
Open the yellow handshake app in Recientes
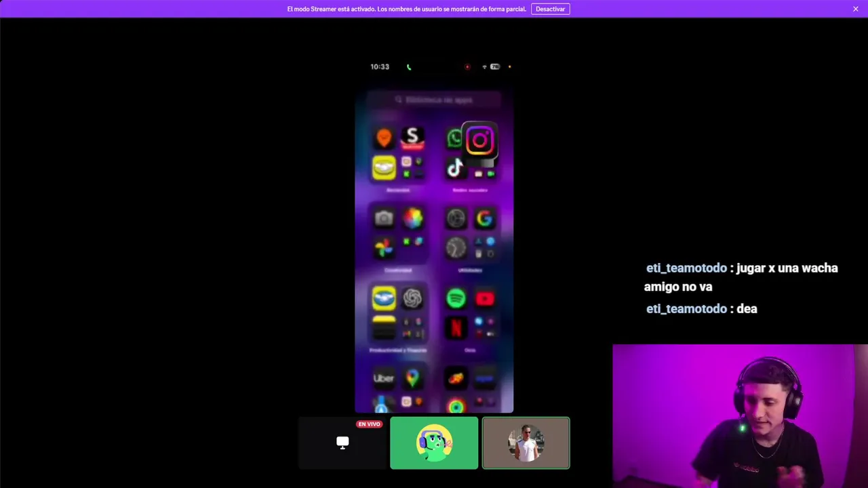coord(384,167)
